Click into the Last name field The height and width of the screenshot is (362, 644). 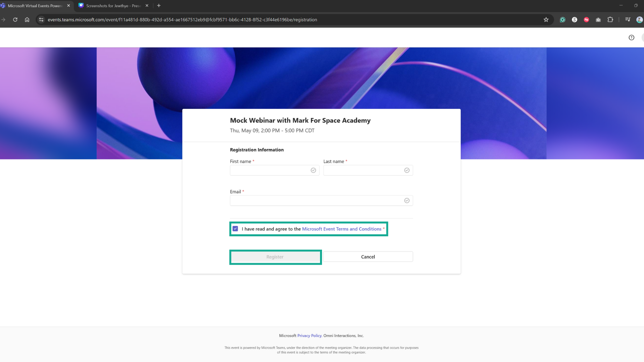(x=364, y=170)
